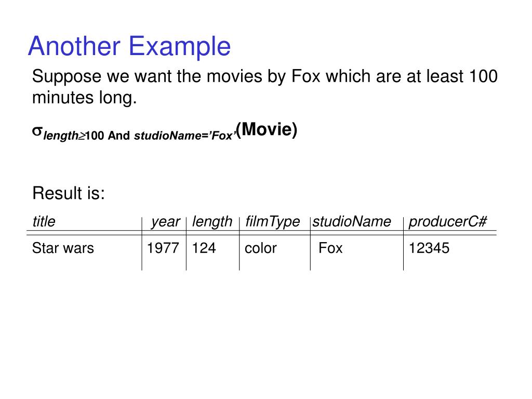Image resolution: width=532 pixels, height=399 pixels.
Task: Click the word 'And' in the formula
Action: (119, 136)
